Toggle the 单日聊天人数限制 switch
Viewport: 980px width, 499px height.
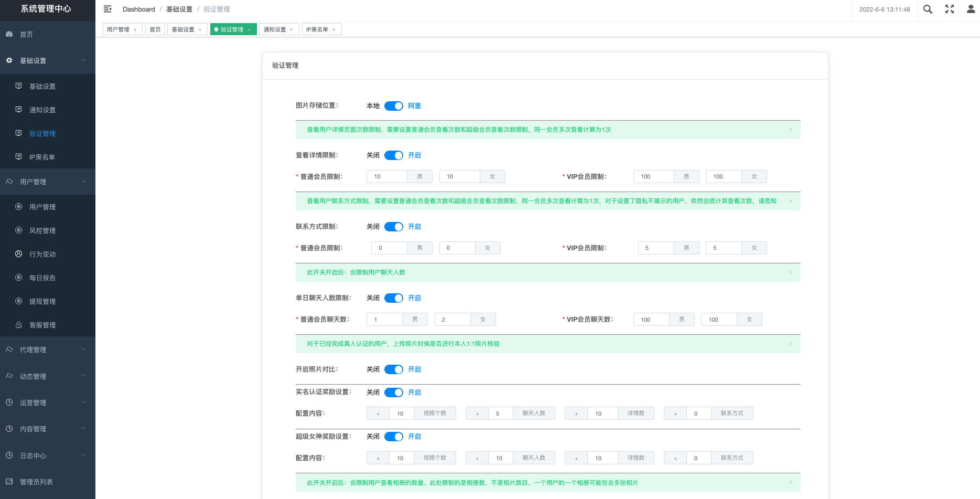point(394,298)
